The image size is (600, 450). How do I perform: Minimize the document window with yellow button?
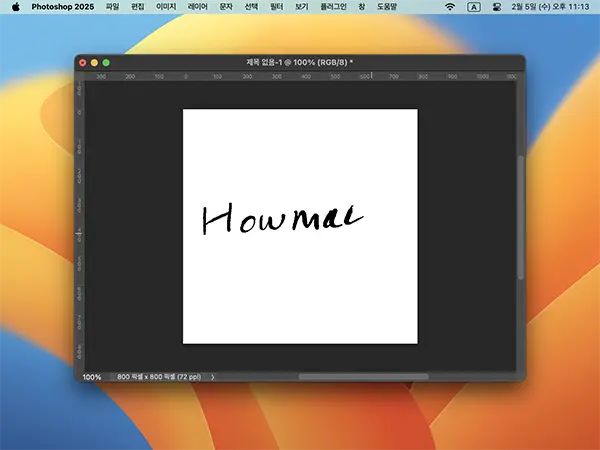pyautogui.click(x=94, y=63)
